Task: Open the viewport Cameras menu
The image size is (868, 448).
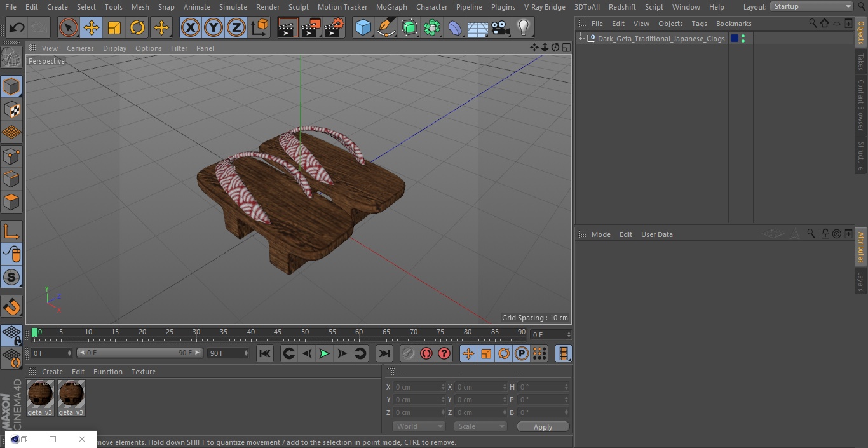Action: click(80, 48)
